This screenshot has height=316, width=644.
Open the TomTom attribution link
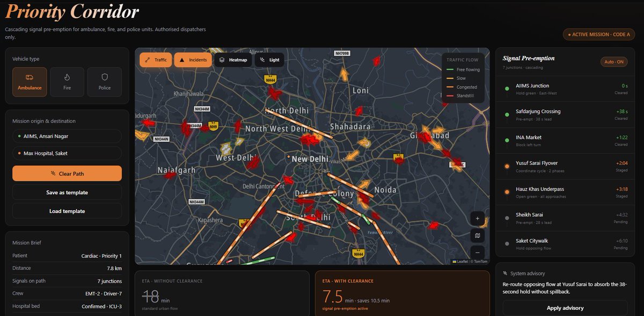click(480, 262)
